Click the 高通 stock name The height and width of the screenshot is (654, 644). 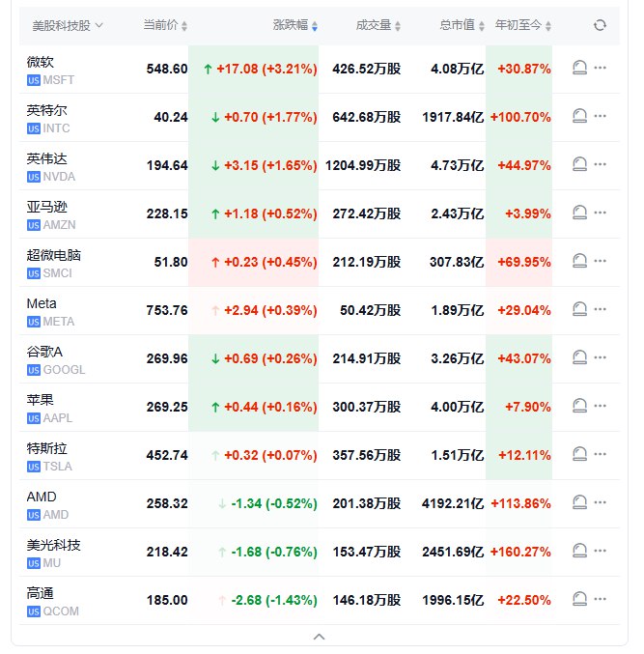40,593
